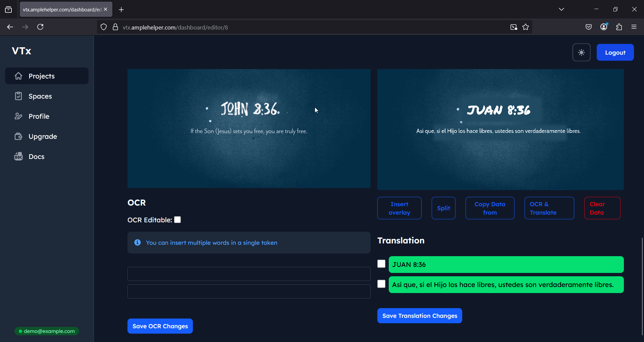Image resolution: width=644 pixels, height=342 pixels.
Task: Click the tracking protection shield icon
Action: pos(104,27)
